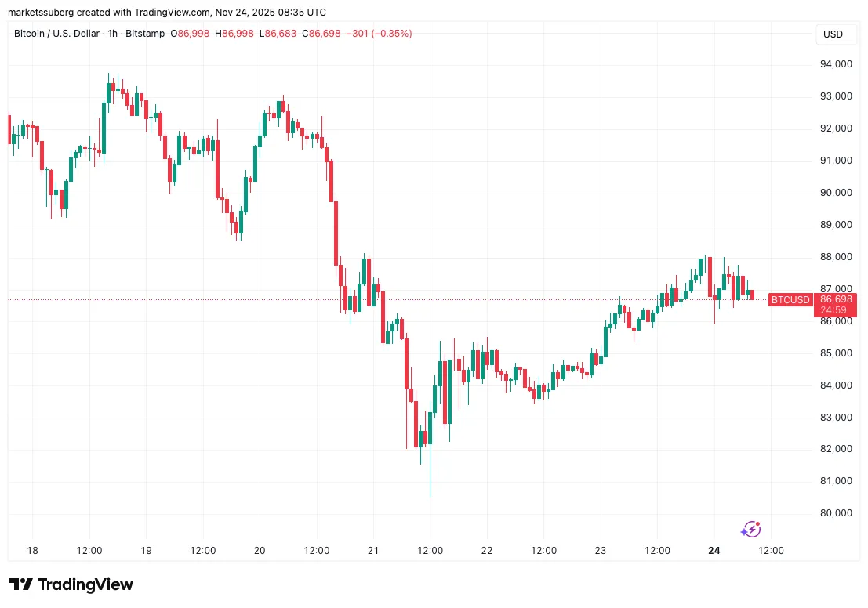Click date 21 on the time axis

pyautogui.click(x=373, y=551)
